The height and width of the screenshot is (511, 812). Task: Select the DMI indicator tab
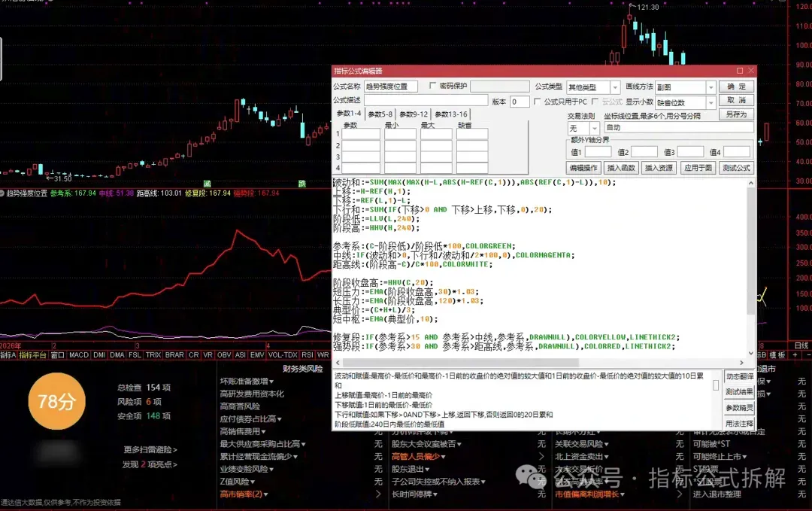coord(99,355)
